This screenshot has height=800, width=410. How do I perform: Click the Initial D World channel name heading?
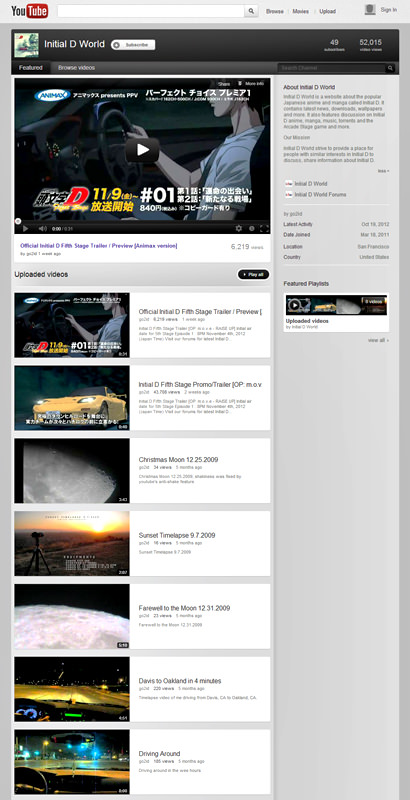[x=74, y=44]
